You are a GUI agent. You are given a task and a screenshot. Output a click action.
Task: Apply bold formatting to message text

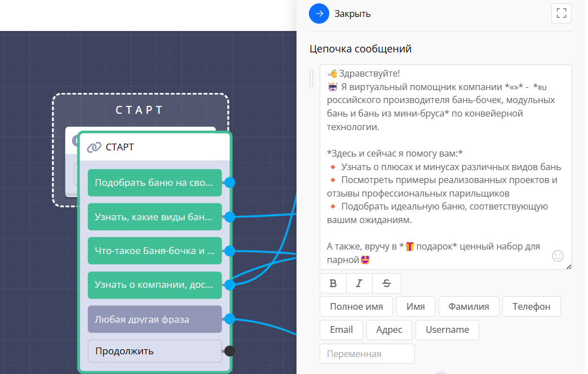click(x=333, y=283)
